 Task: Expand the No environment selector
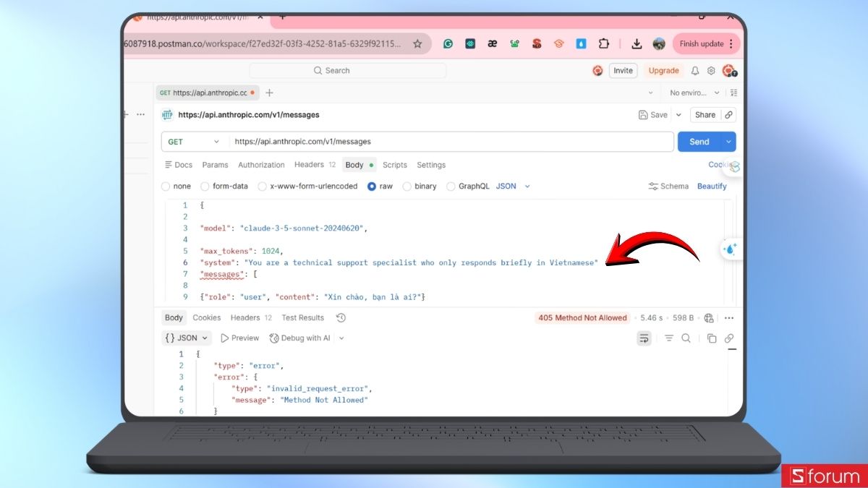pyautogui.click(x=694, y=93)
